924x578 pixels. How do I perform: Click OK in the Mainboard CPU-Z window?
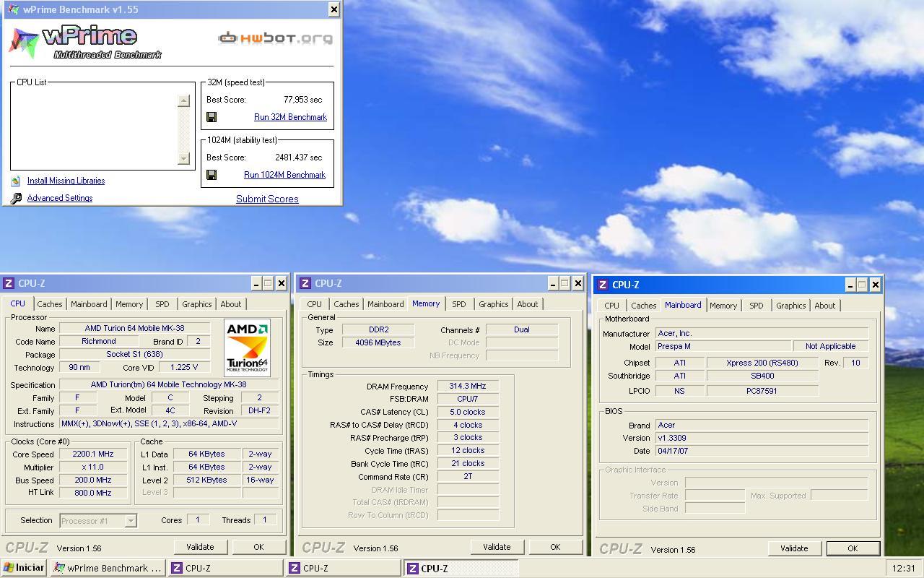coord(853,548)
